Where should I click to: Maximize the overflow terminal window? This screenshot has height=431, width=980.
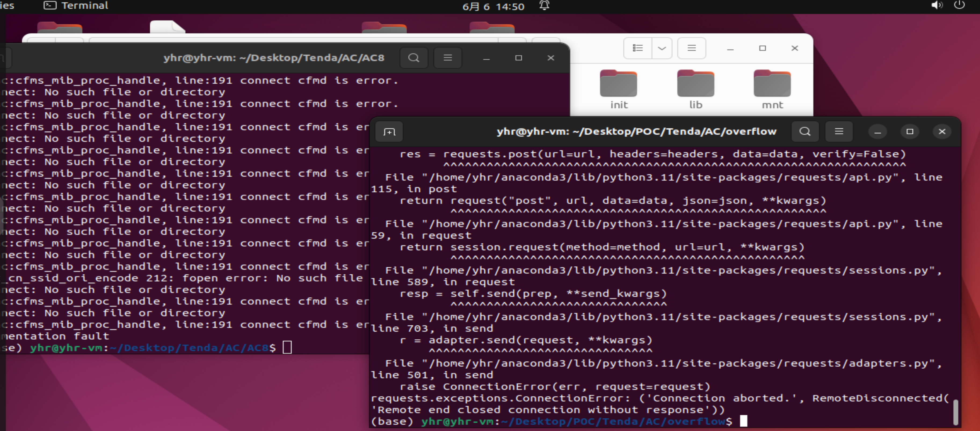[910, 132]
